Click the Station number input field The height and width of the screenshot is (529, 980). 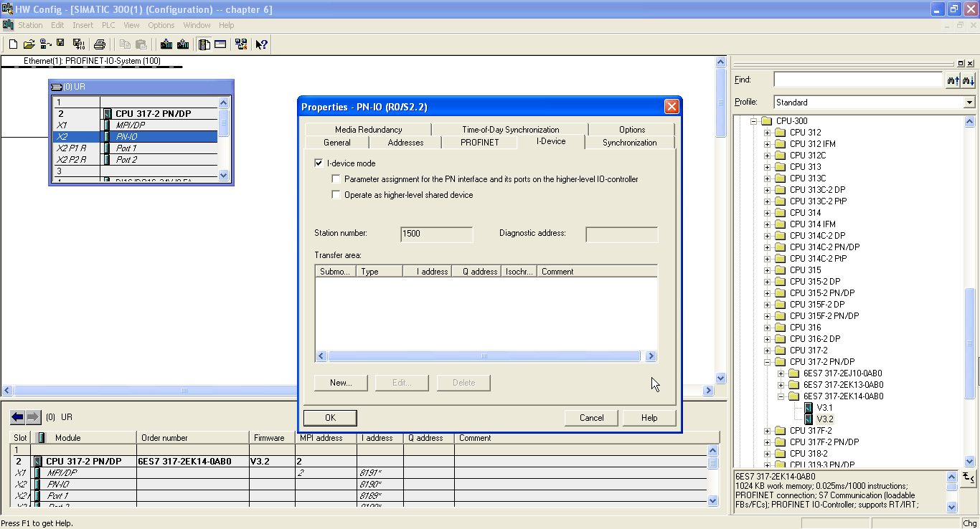coord(435,234)
